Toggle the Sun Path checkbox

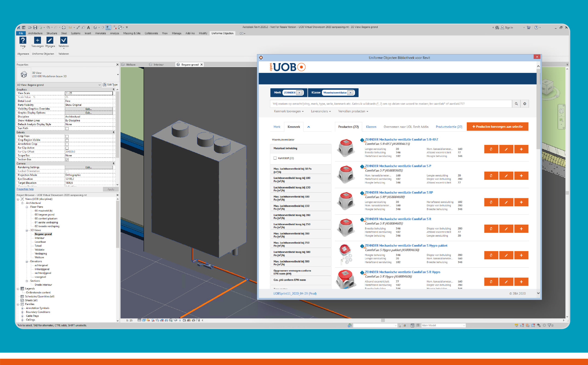67,128
